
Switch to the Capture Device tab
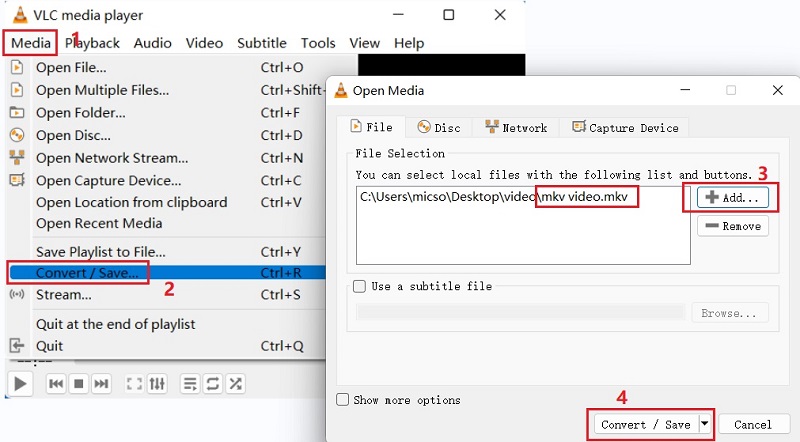pyautogui.click(x=625, y=128)
